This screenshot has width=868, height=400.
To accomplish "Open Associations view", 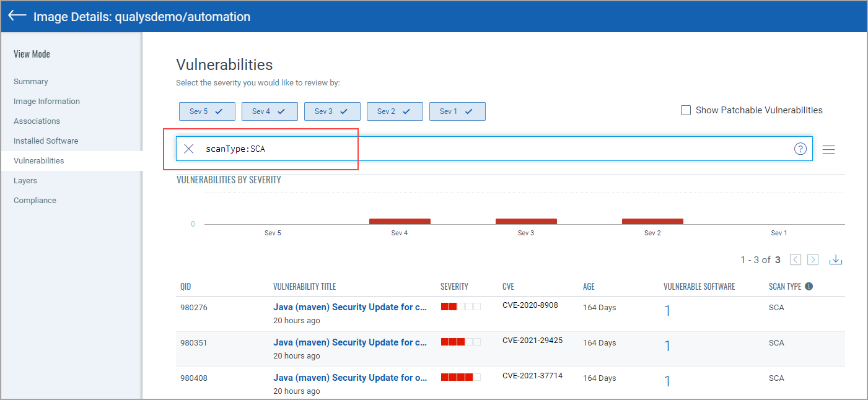I will (37, 121).
